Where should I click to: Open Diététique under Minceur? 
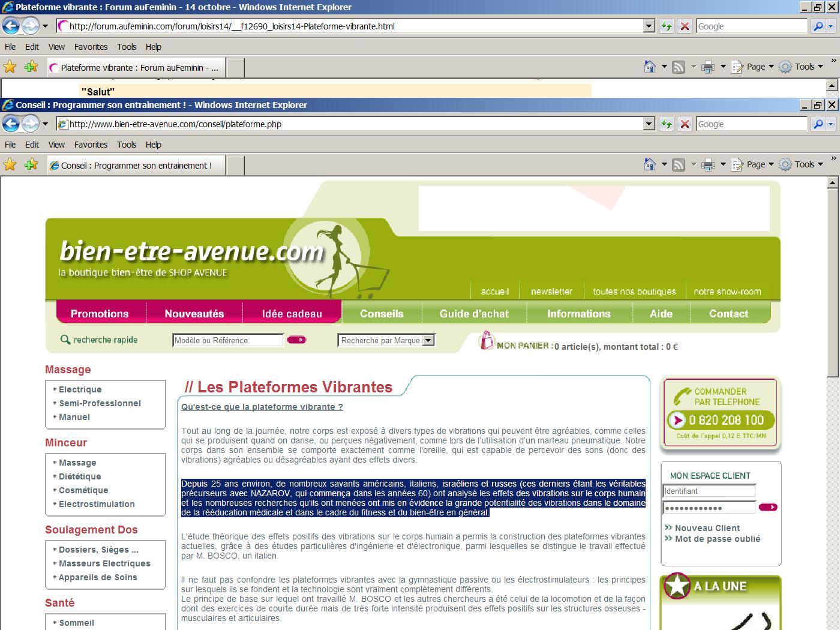pyautogui.click(x=80, y=476)
